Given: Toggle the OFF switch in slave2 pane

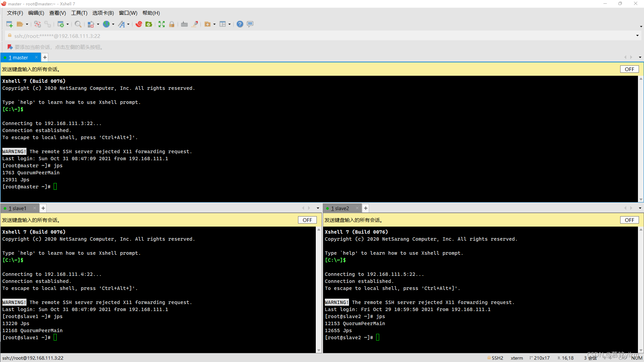Looking at the screenshot, I should [629, 220].
